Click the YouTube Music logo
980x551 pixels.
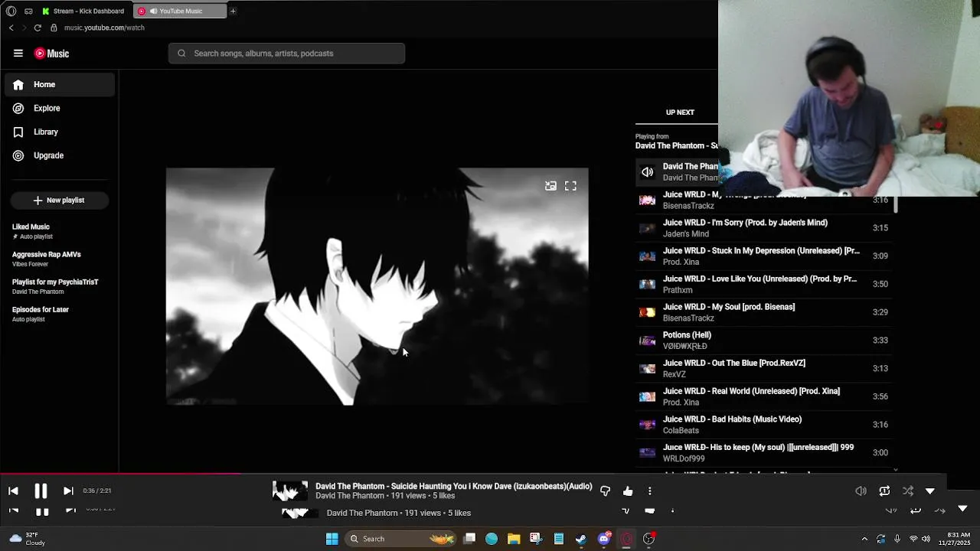52,54
